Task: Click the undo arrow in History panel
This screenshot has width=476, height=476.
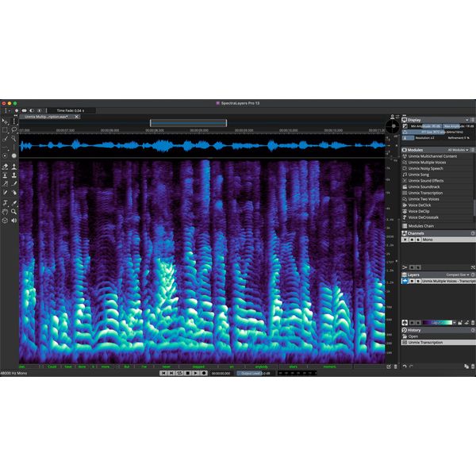Action: click(405, 367)
